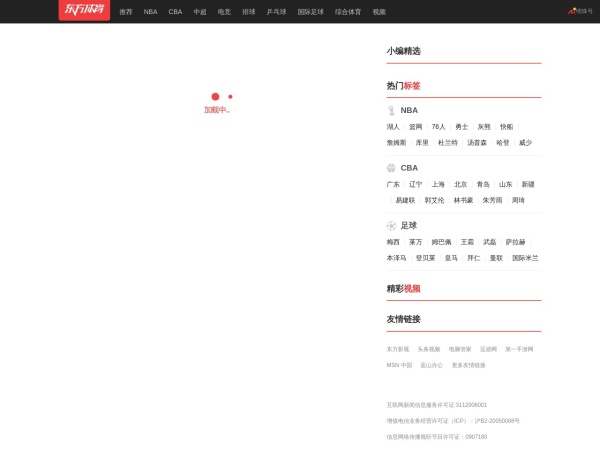The height and width of the screenshot is (450, 600).
Task: Open the 视频 navigation tab
Action: [x=379, y=12]
